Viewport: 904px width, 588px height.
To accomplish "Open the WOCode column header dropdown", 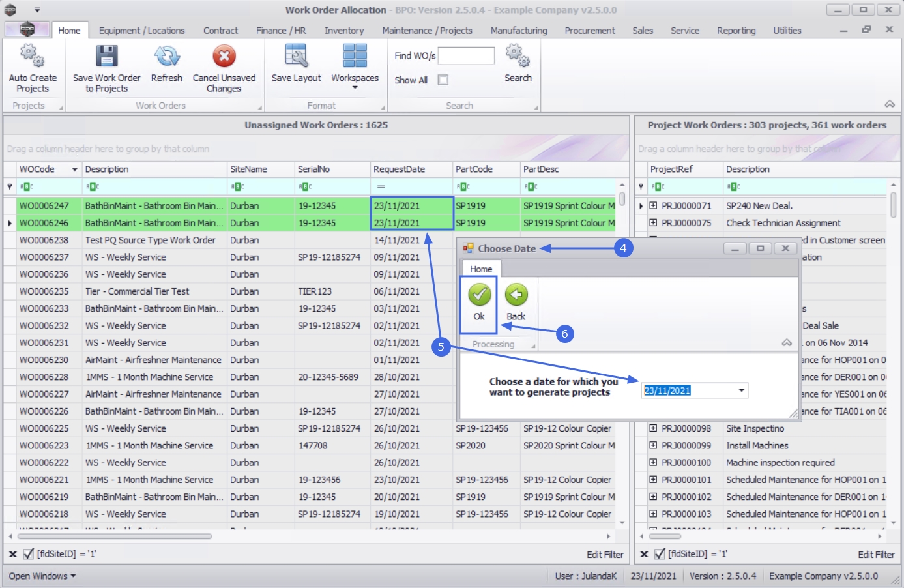I will coord(74,169).
